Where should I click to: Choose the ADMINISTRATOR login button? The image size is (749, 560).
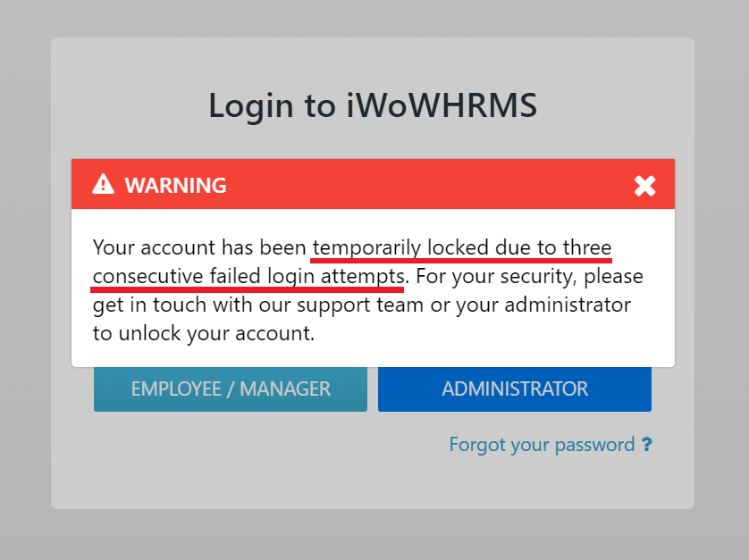[515, 389]
